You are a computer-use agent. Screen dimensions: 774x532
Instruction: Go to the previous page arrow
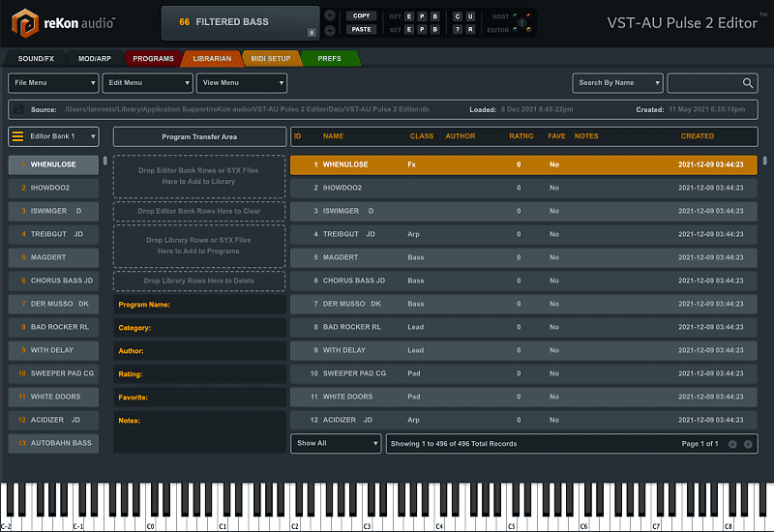[732, 444]
